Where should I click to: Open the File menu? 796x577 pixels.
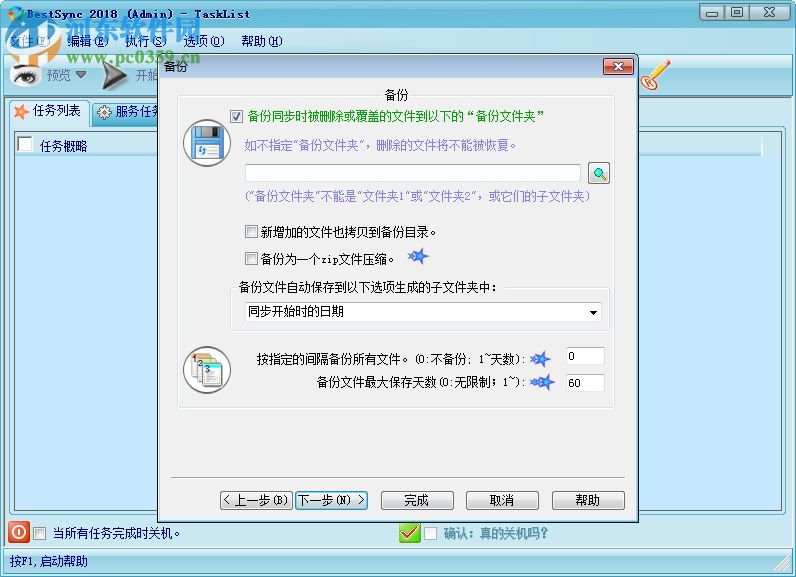30,41
